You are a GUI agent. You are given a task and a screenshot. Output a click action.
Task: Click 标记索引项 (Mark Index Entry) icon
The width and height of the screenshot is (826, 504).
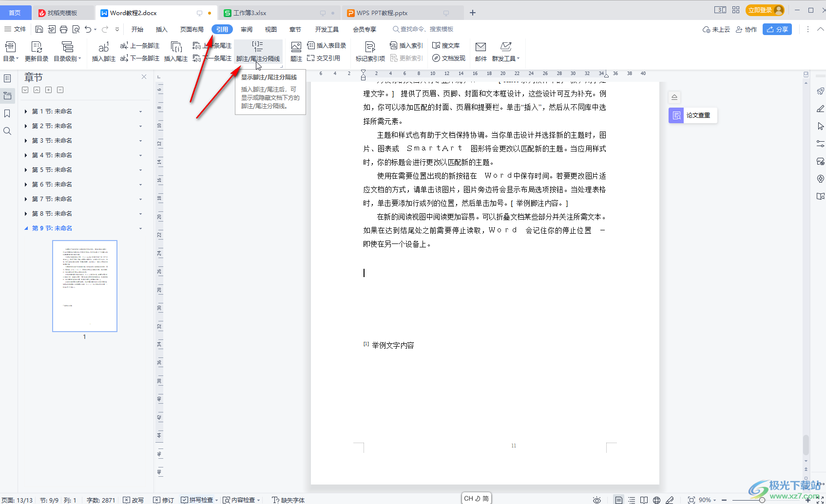tap(370, 51)
